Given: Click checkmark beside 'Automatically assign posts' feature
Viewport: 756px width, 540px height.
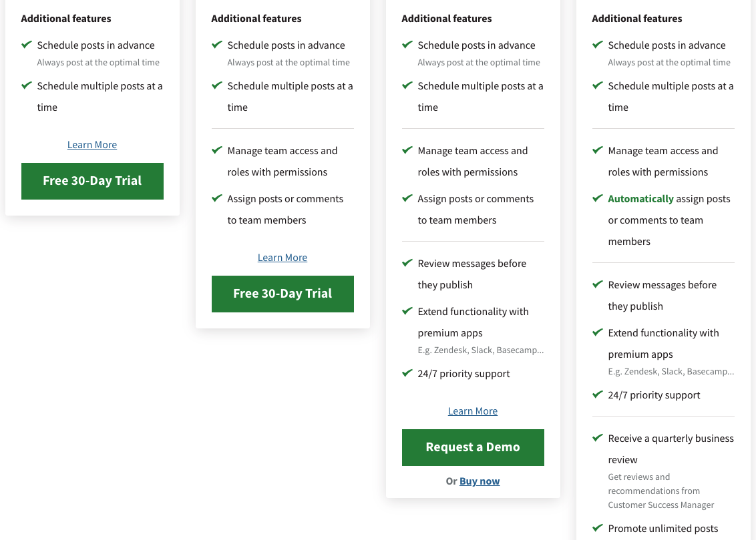Looking at the screenshot, I should point(598,198).
